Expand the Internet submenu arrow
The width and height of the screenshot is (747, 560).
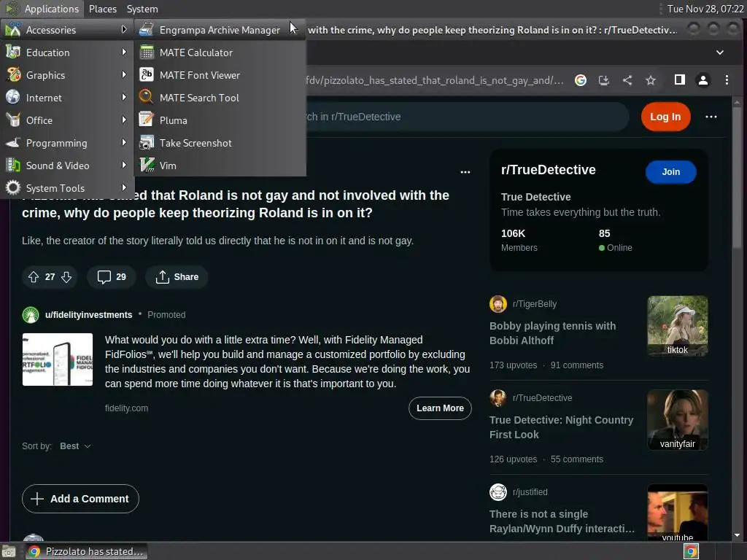point(124,97)
